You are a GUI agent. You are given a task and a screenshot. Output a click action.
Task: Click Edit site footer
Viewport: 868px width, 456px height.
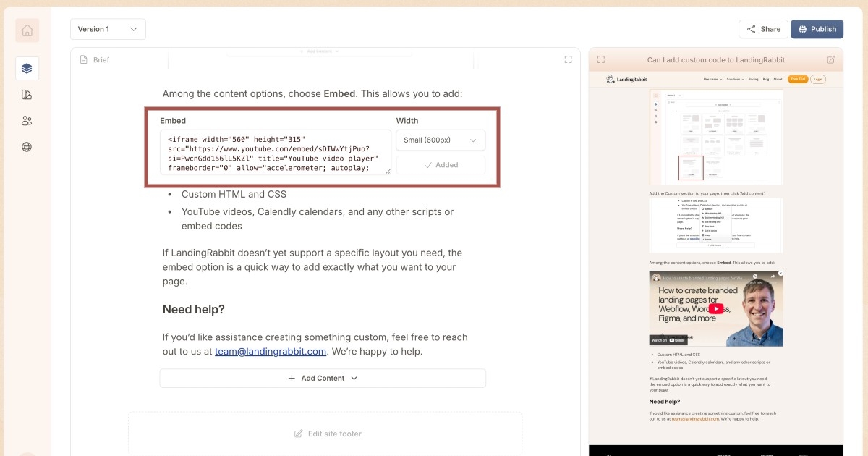(327, 434)
